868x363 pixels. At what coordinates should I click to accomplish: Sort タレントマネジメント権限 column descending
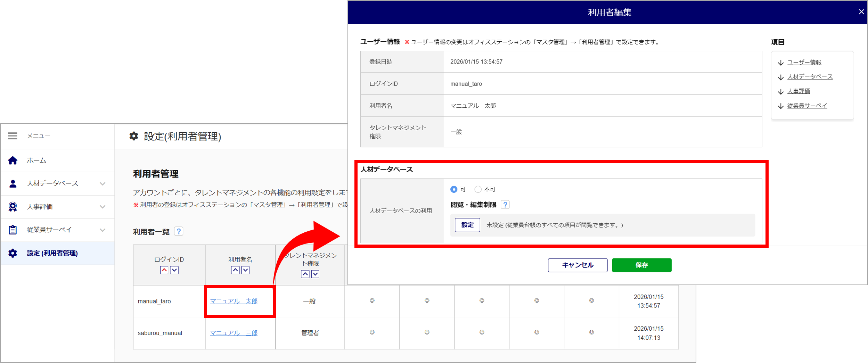point(315,274)
